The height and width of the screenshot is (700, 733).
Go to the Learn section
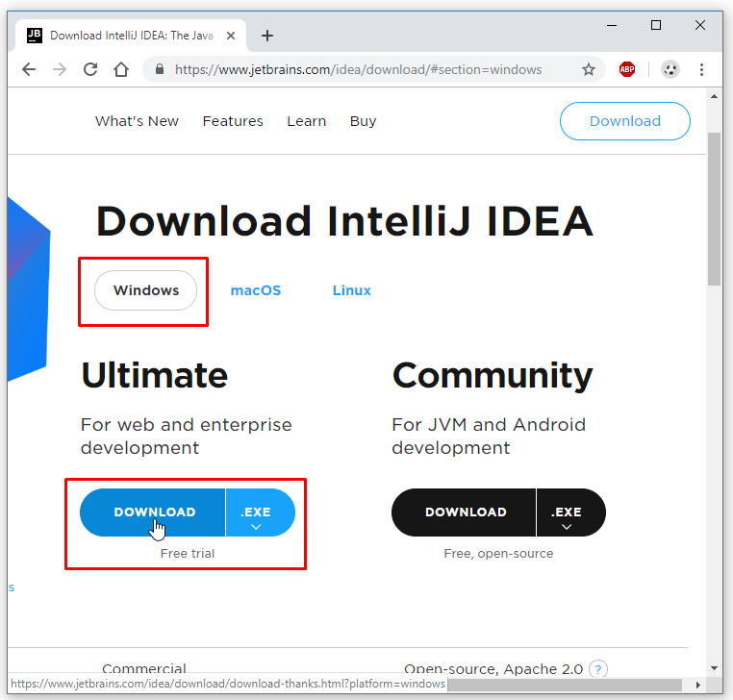pos(306,121)
